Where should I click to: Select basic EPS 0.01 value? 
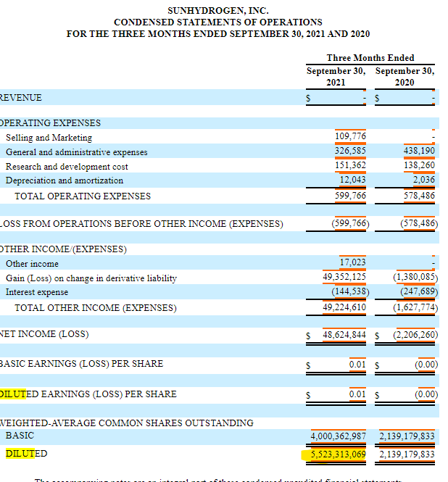[x=357, y=365]
